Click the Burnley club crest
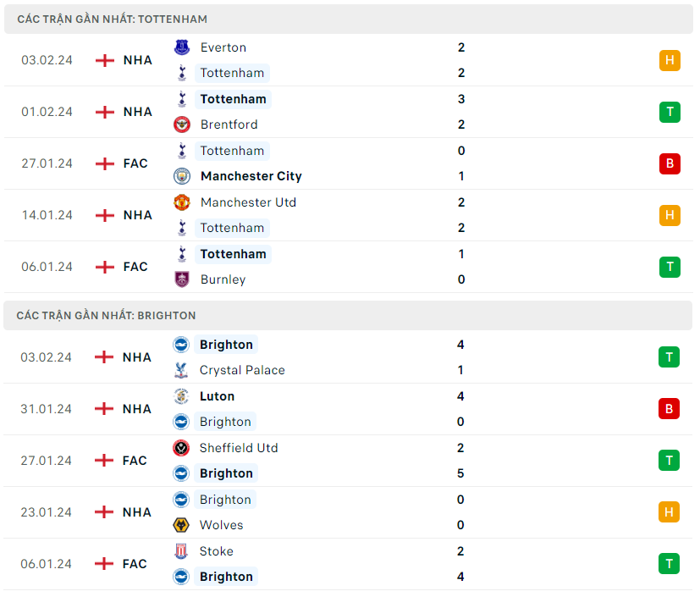700x597 pixels. coord(182,279)
